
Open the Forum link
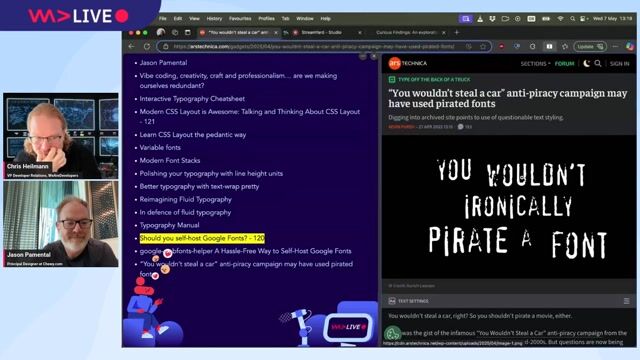(x=564, y=64)
